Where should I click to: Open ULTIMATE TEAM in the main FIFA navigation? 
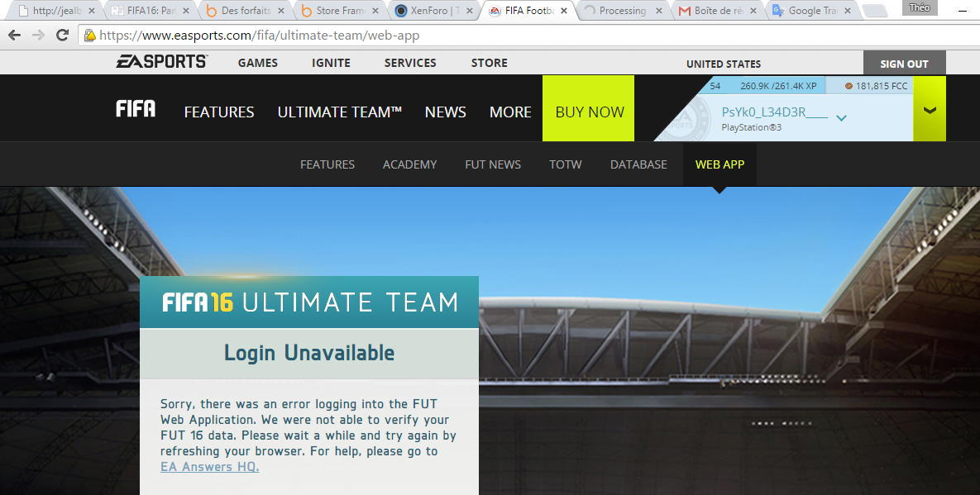pos(339,112)
